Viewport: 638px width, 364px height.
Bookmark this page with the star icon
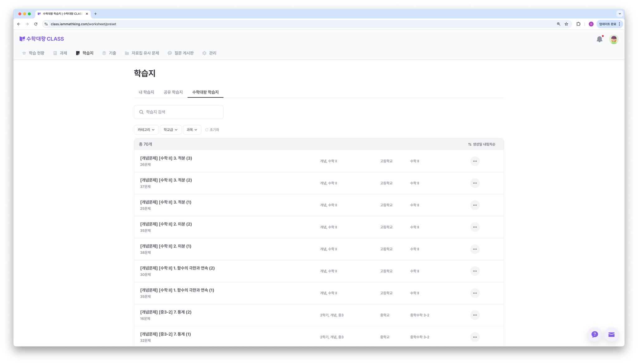point(566,24)
